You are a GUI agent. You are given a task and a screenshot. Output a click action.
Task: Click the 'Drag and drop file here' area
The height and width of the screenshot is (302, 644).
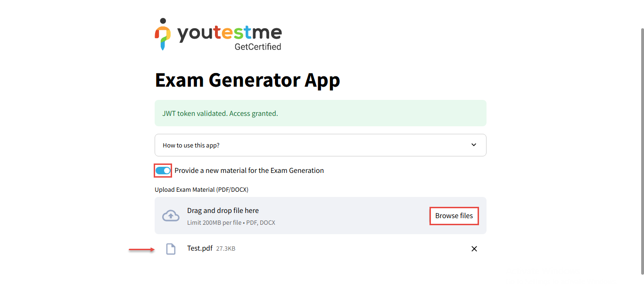(223, 211)
